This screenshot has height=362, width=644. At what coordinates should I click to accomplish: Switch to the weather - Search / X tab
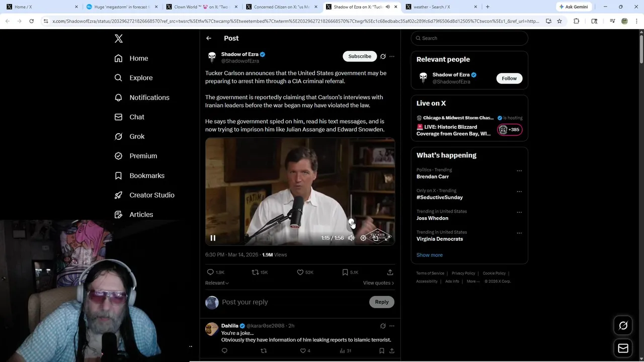coord(441,7)
